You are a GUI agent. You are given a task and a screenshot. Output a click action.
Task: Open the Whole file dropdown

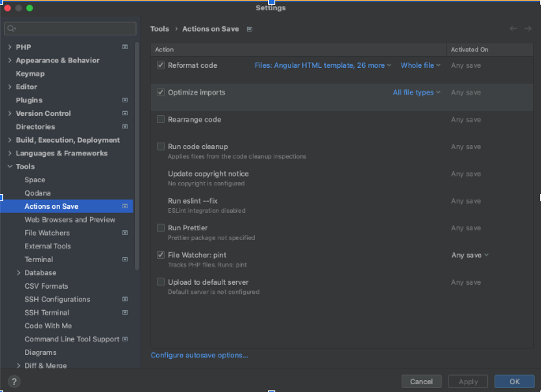click(420, 65)
